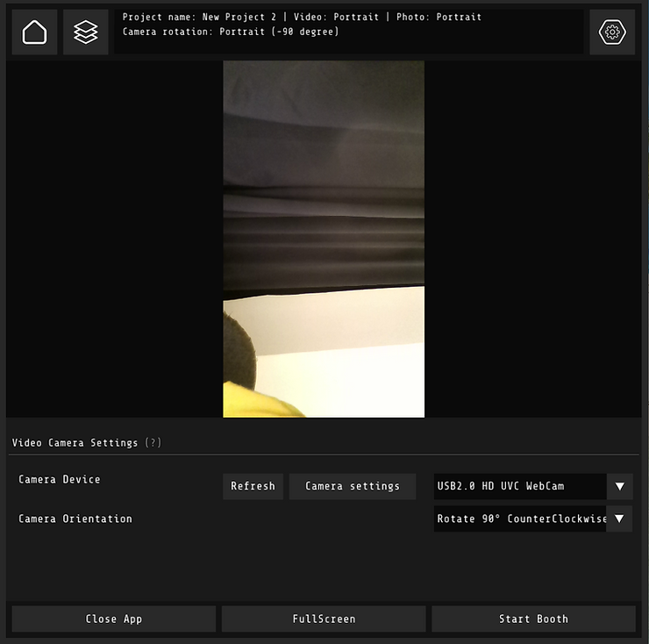Open the hexagon gear settings
The height and width of the screenshot is (644, 649).
pyautogui.click(x=612, y=32)
